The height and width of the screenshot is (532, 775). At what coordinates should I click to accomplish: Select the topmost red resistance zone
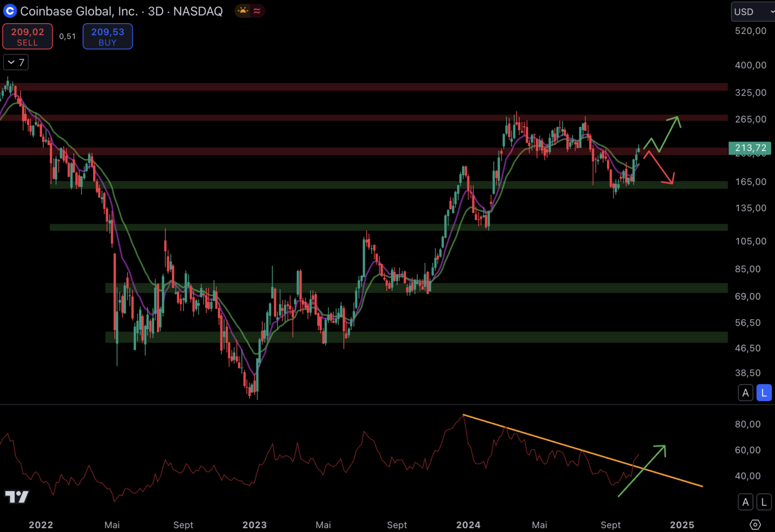click(x=364, y=87)
